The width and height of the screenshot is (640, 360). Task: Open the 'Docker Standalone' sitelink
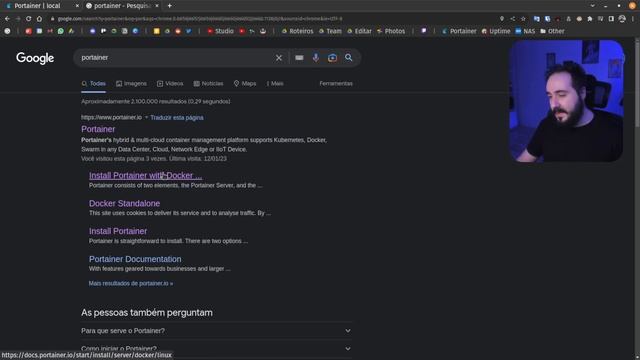pos(124,203)
